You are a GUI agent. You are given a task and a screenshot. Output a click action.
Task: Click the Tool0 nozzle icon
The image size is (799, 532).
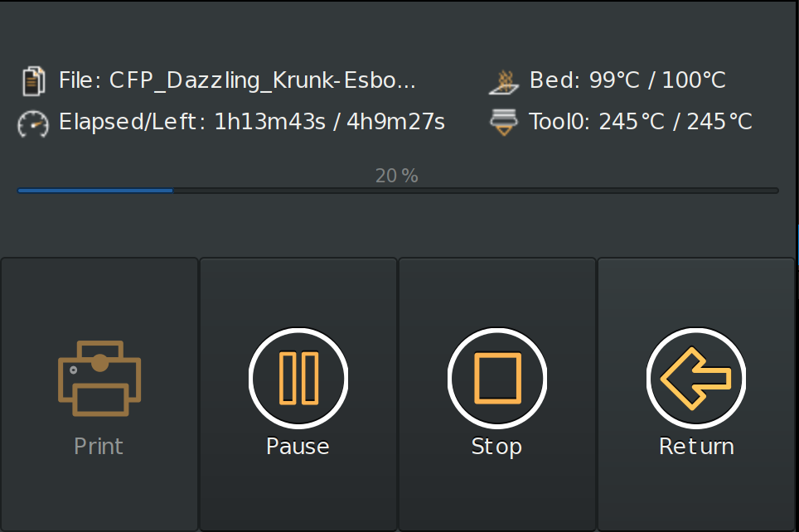point(503,121)
